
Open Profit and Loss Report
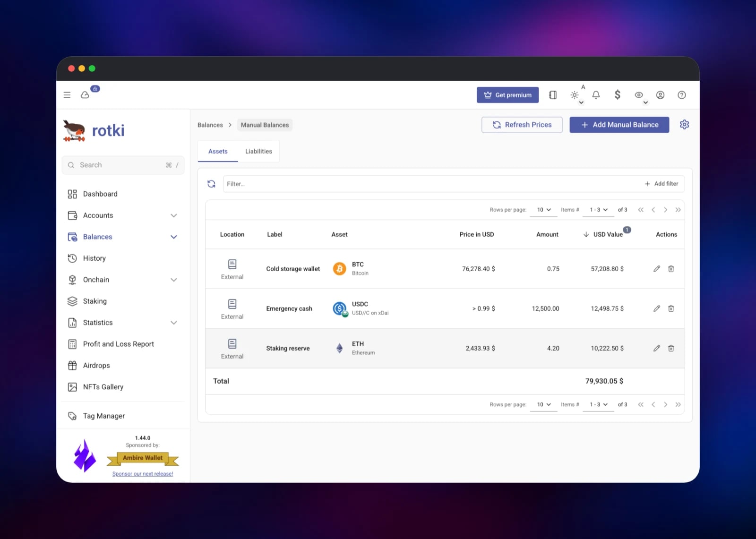click(x=123, y=344)
